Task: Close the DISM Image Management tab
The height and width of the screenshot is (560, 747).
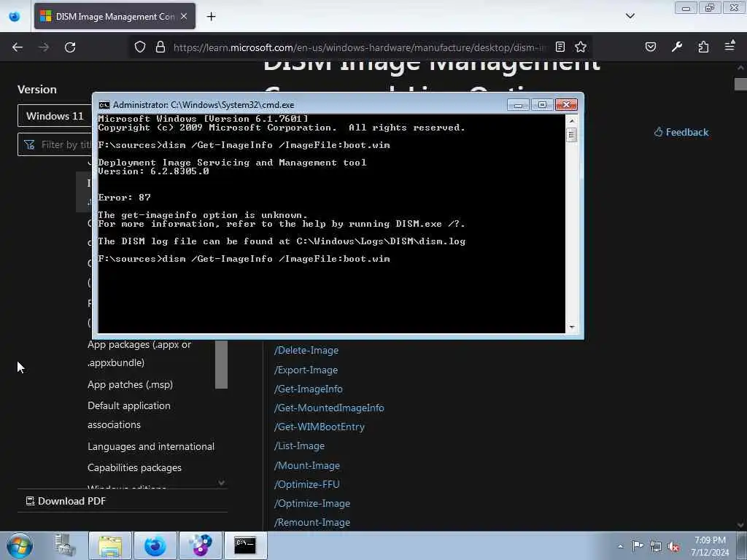Action: point(184,16)
